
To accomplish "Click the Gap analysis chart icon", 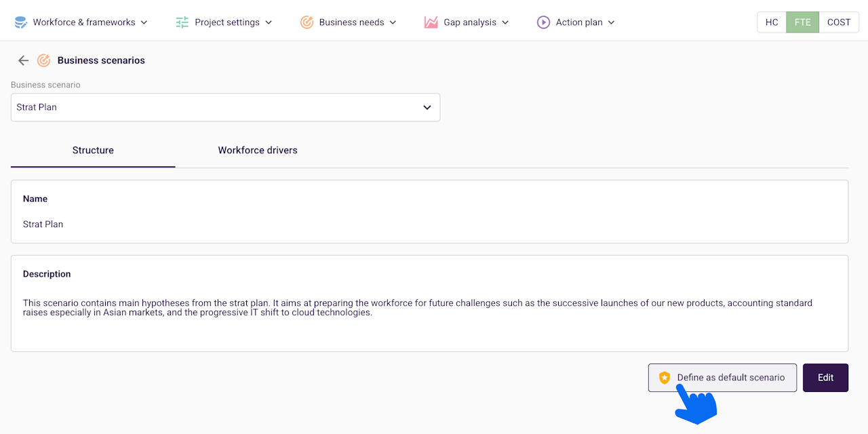I will 431,22.
